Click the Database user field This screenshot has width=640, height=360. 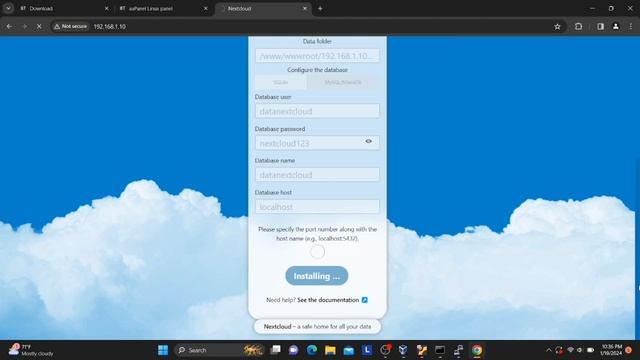point(317,111)
